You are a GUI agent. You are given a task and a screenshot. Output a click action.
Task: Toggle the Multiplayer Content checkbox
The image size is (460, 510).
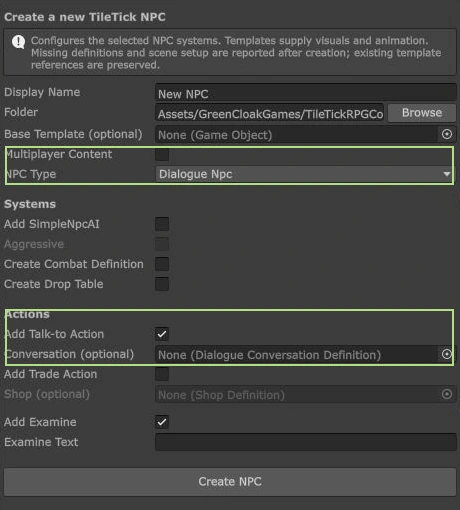coord(162,154)
